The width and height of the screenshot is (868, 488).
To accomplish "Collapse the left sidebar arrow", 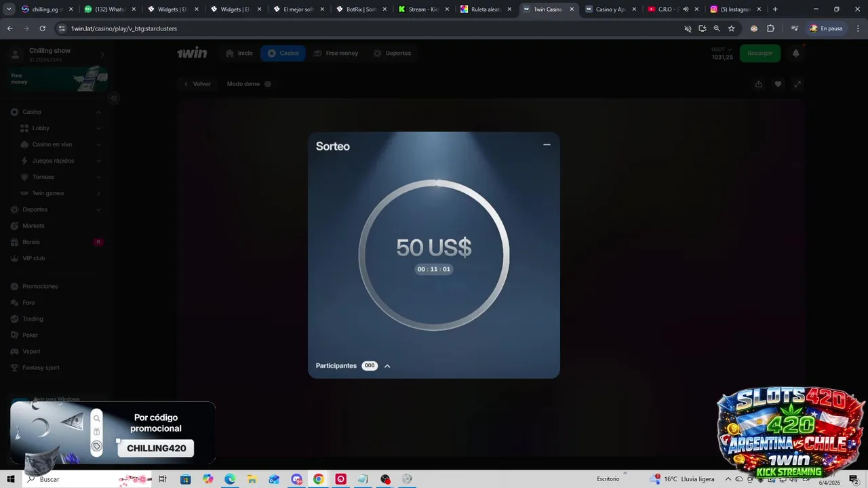I will click(114, 98).
